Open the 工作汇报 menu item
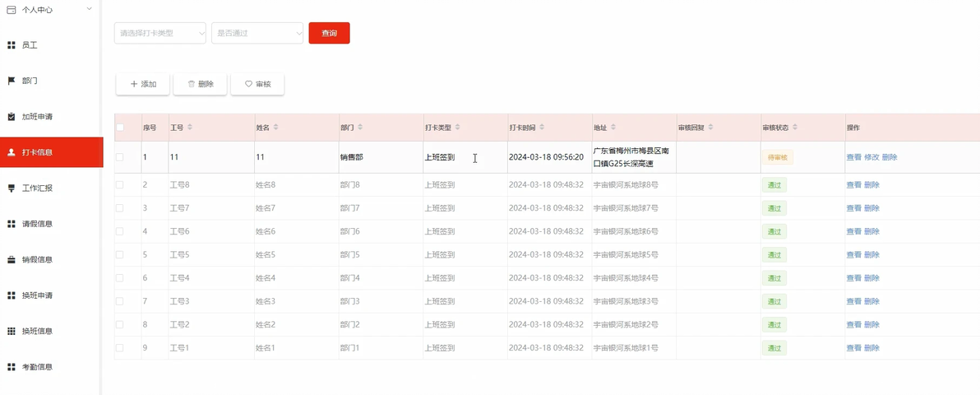Screen dimensions: 980x395 click(x=51, y=188)
